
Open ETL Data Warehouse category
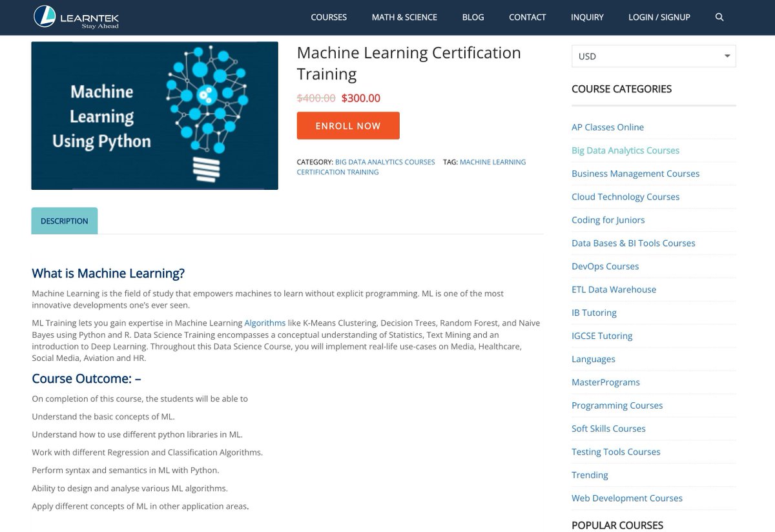coord(614,290)
